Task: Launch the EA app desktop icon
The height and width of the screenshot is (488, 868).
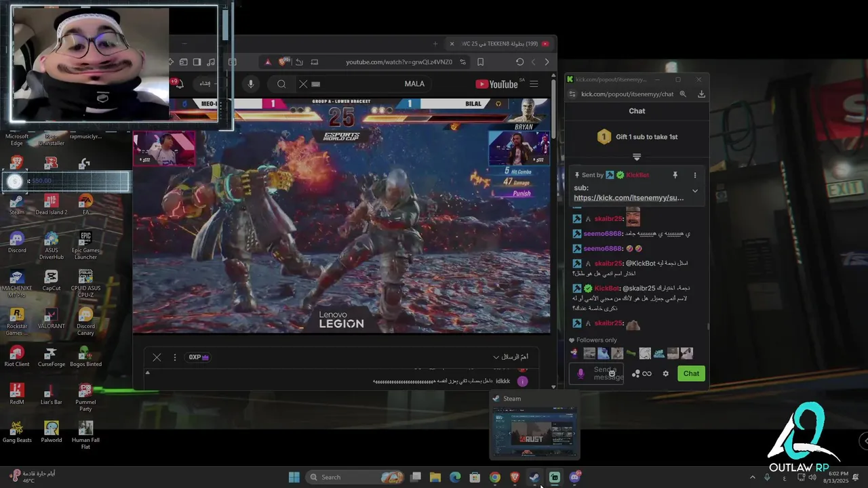Action: pyautogui.click(x=85, y=204)
